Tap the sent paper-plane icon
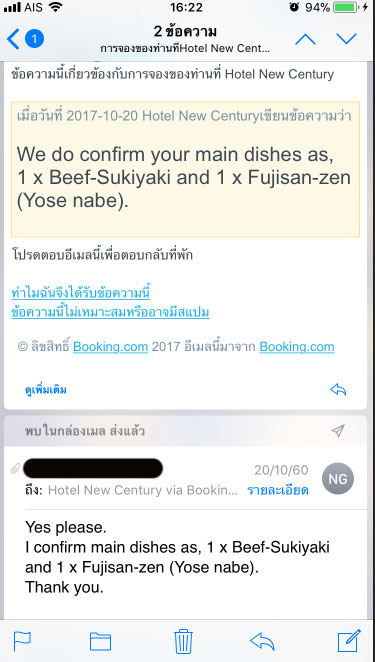 (338, 431)
